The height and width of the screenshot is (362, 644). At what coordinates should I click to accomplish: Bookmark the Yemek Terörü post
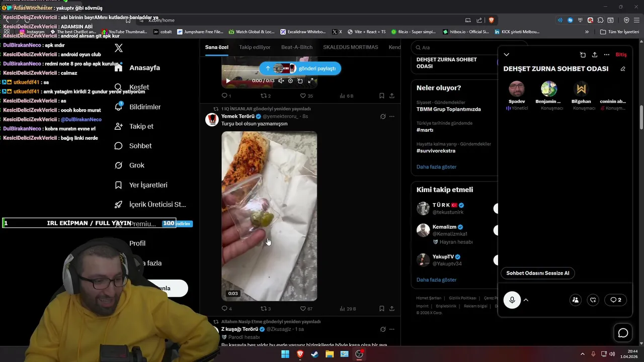click(x=382, y=309)
